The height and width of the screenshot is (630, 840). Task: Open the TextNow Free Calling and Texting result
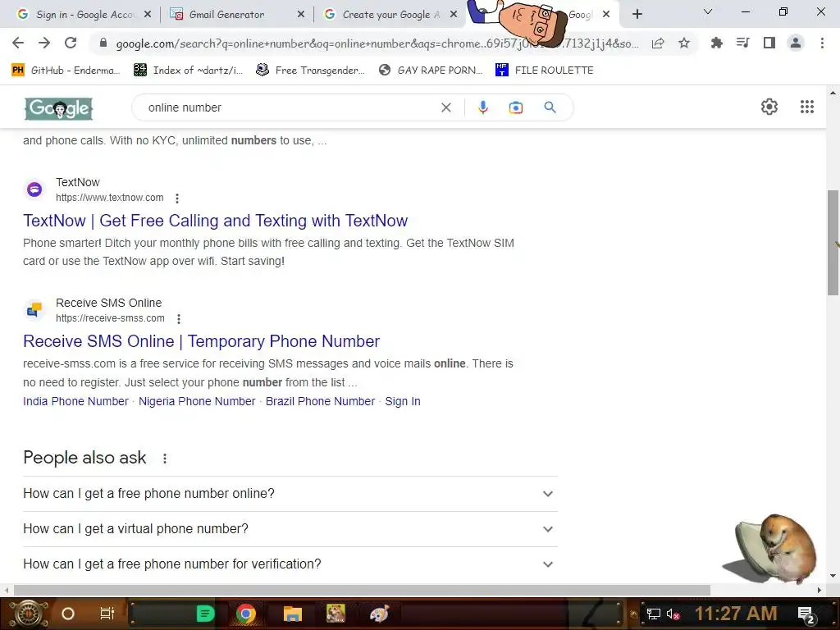point(216,221)
